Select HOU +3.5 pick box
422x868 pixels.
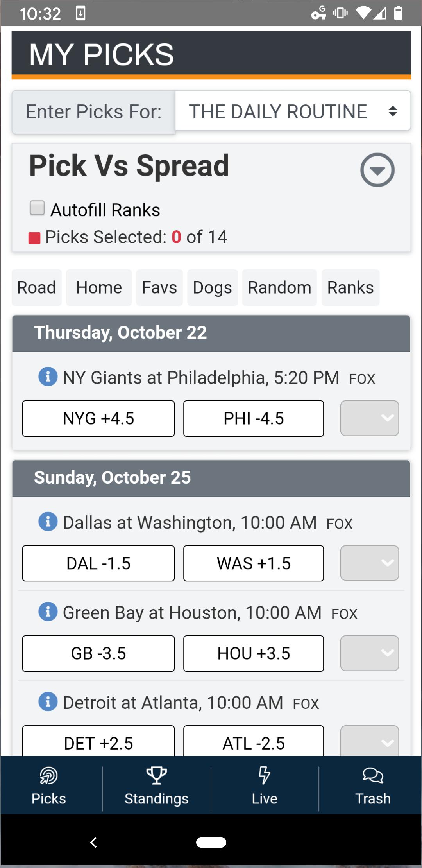254,653
